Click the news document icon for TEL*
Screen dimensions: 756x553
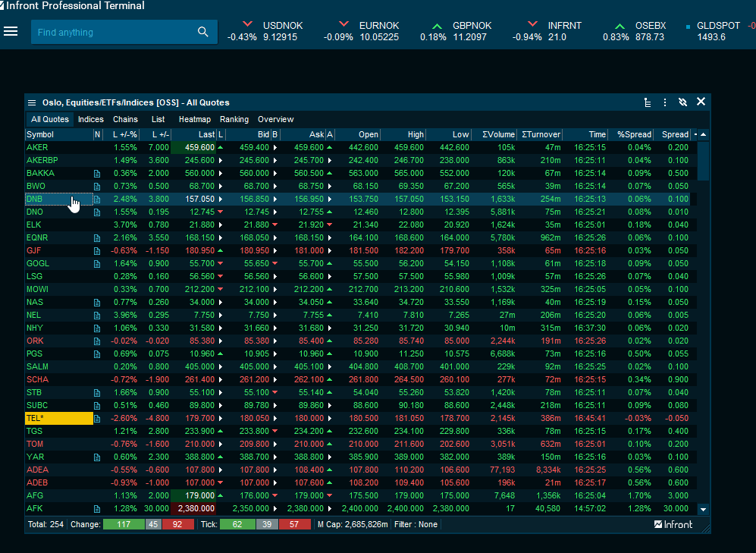pyautogui.click(x=97, y=419)
